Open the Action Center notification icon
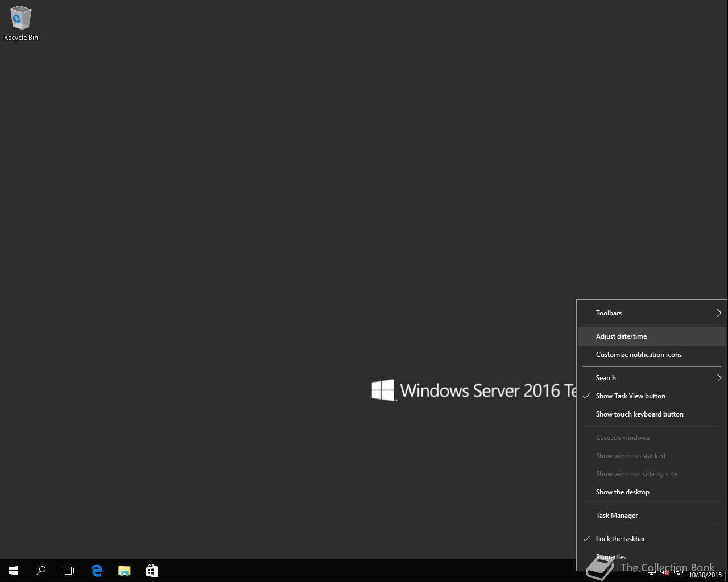The width and height of the screenshot is (728, 582). pos(678,572)
